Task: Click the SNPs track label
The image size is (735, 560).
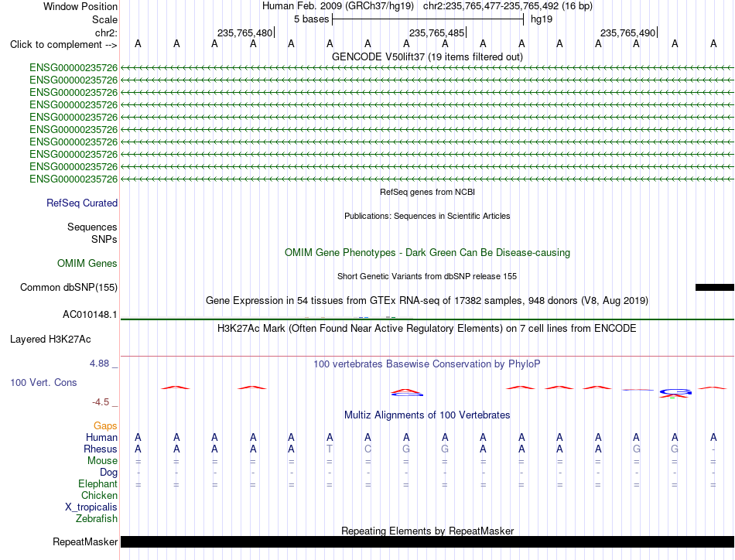Action: pos(104,239)
